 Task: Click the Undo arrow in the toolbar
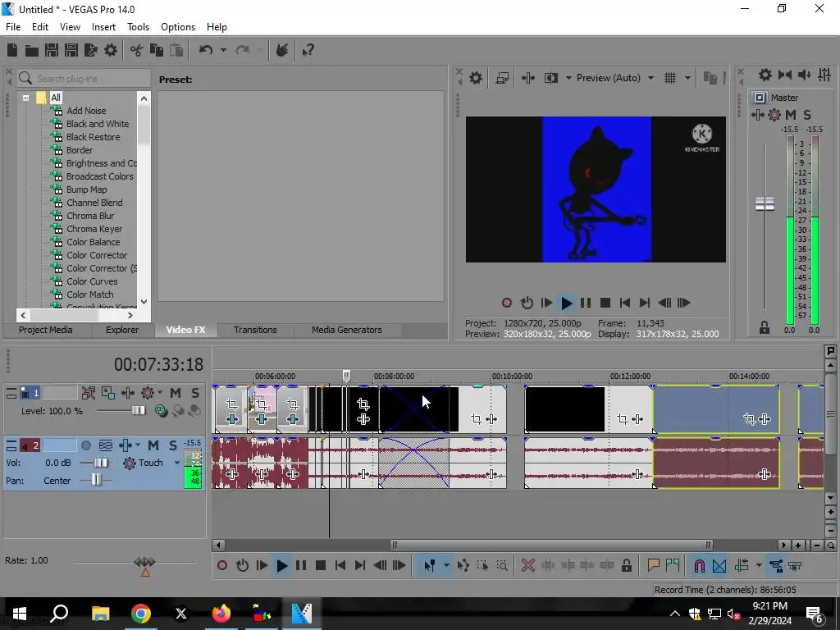pos(206,50)
